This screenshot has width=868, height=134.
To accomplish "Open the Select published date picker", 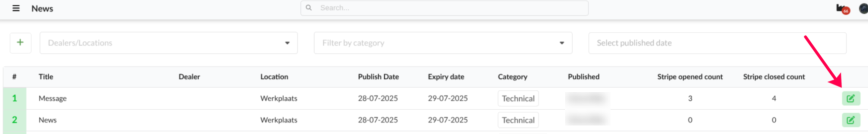I will 717,43.
